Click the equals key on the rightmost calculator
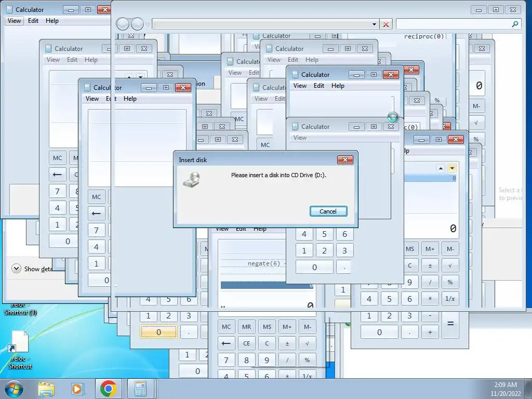The image size is (532, 399). 450,323
